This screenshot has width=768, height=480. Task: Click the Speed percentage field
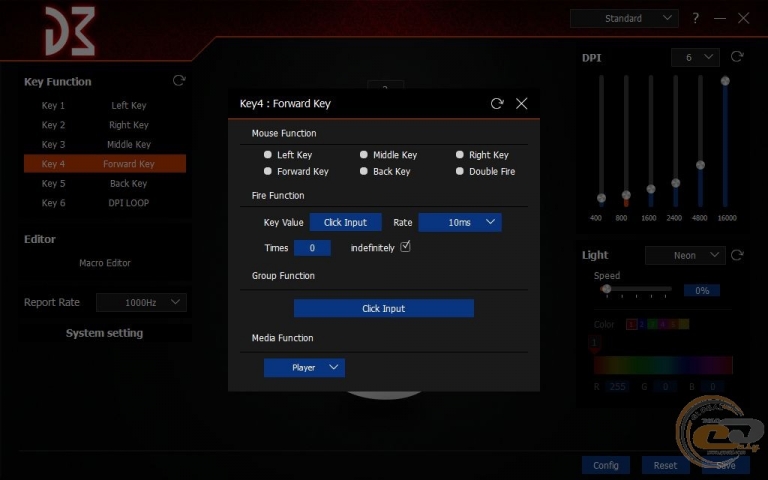[x=702, y=290]
